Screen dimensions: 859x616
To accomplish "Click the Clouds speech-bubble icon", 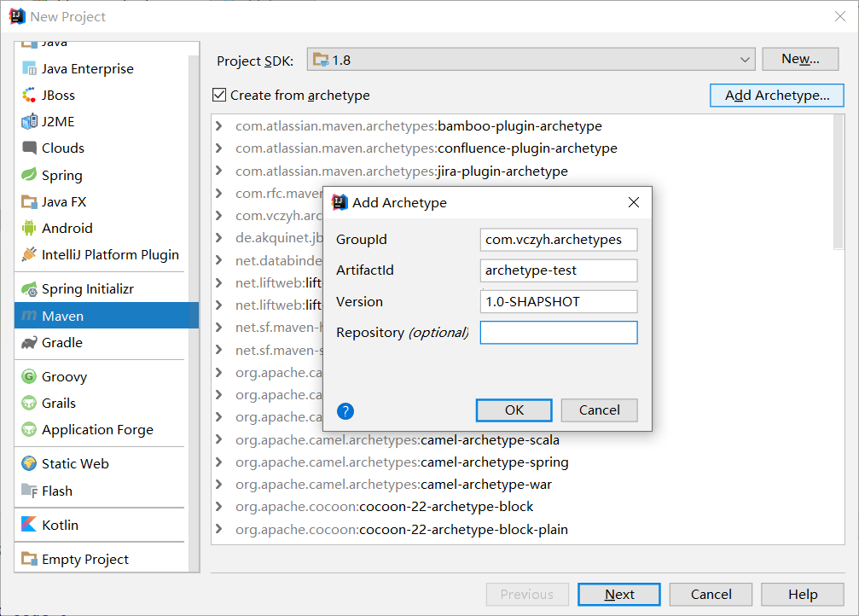I will [x=29, y=148].
